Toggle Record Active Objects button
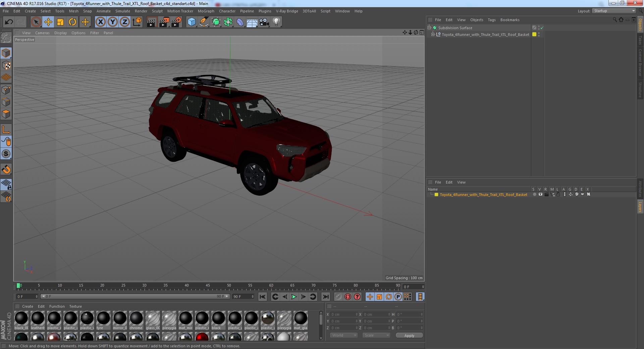 (338, 297)
